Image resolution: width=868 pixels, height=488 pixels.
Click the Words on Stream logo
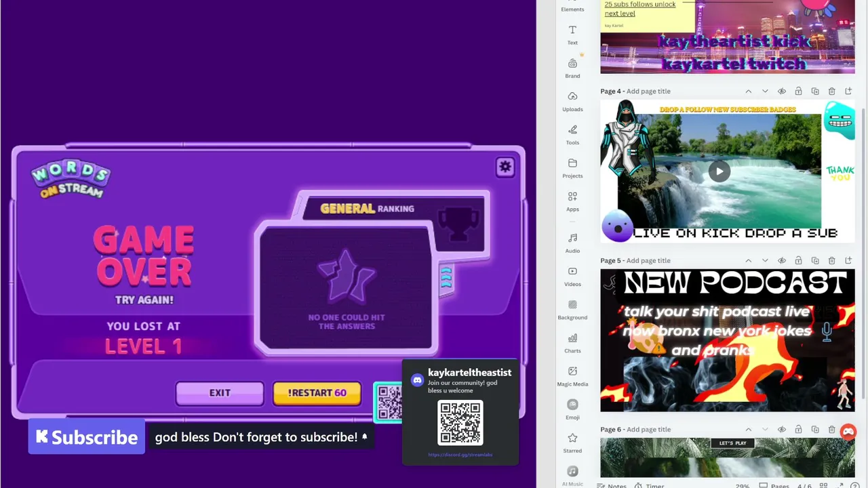[71, 180]
